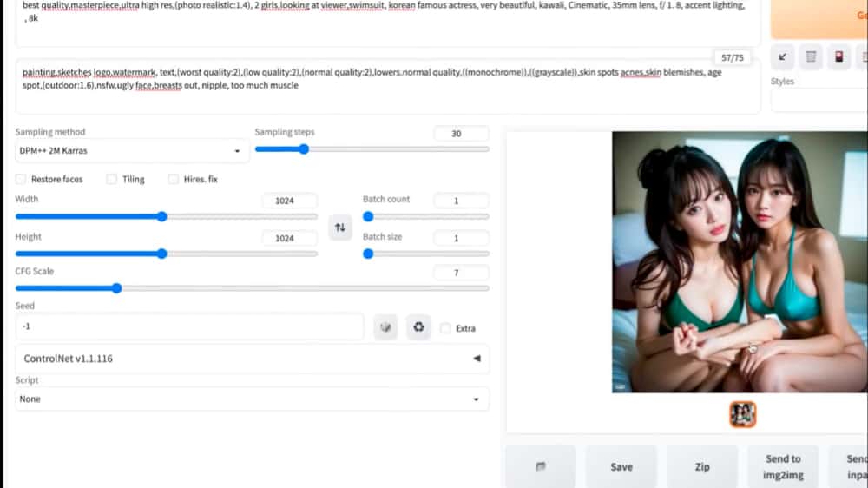This screenshot has height=488, width=868.
Task: Click the Height value field
Action: pyautogui.click(x=290, y=238)
